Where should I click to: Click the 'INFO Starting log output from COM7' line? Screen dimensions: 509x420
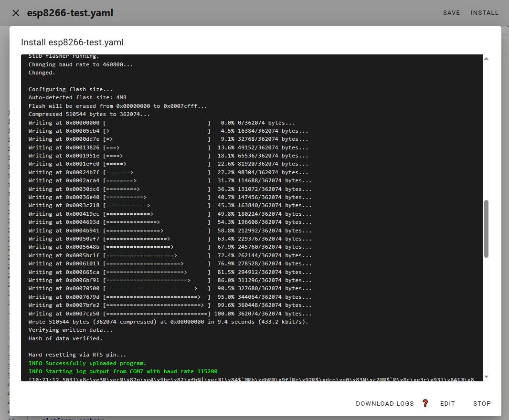click(123, 371)
